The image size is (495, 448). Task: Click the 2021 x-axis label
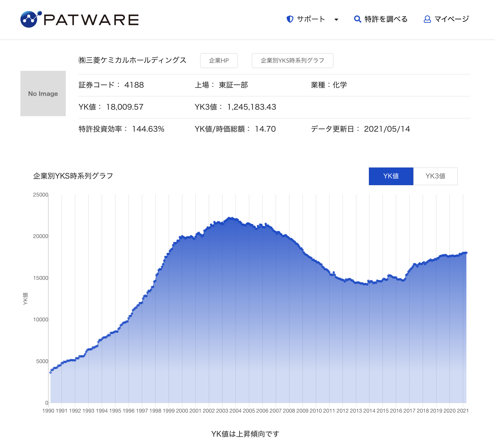click(x=463, y=411)
